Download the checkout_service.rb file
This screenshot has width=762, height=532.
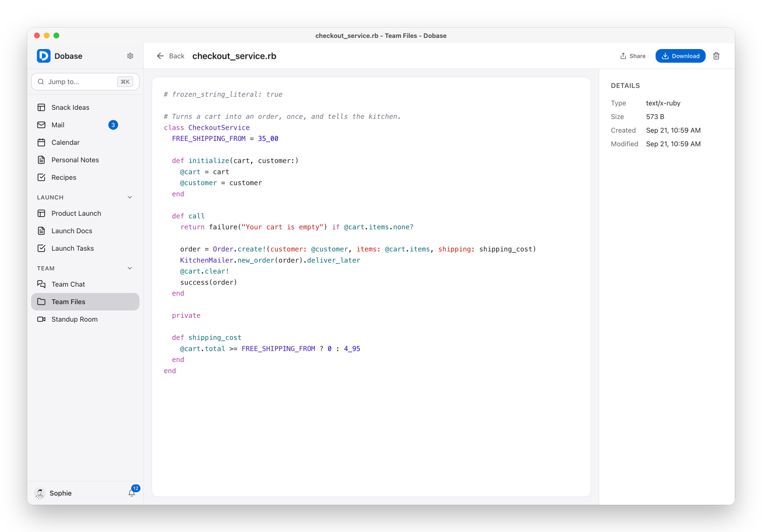pos(680,56)
